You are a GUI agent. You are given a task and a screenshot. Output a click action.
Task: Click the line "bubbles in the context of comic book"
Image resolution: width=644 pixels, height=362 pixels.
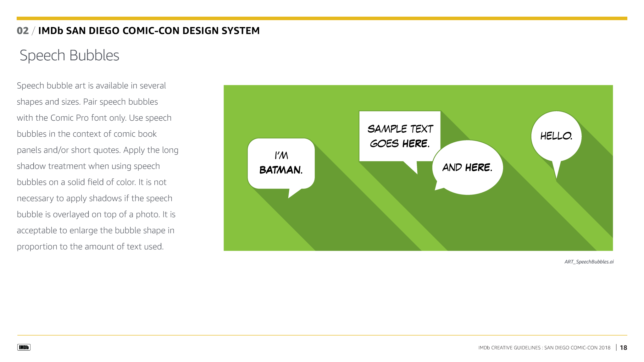87,134
